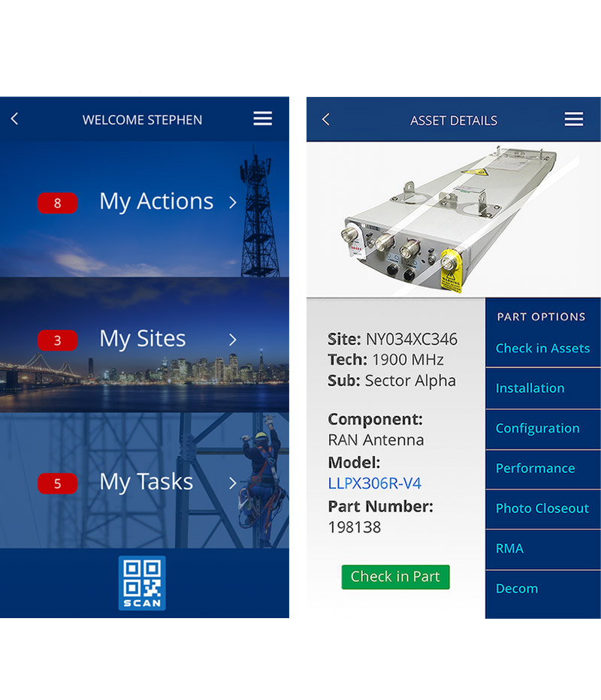This screenshot has height=700, width=601.
Task: Tap the red badge showing 8 actions
Action: (x=58, y=203)
